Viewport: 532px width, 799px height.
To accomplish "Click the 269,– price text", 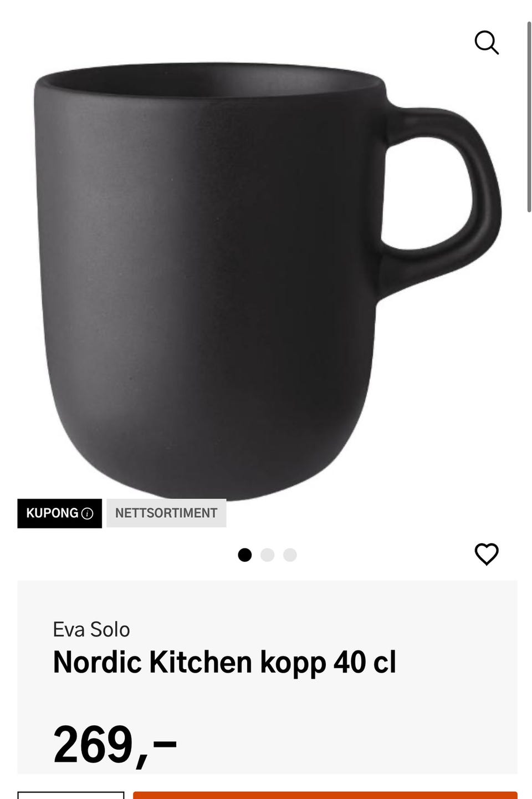I will coord(115,744).
